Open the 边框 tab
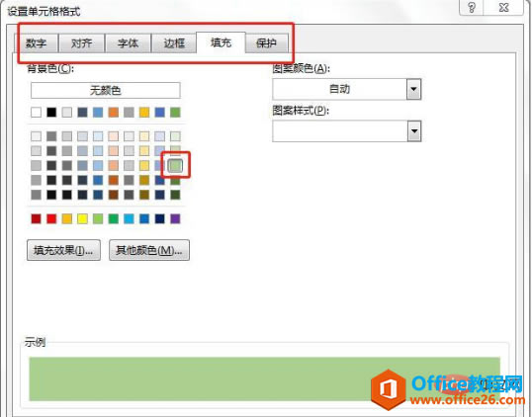Viewport: 532px width, 417px height. coord(174,43)
